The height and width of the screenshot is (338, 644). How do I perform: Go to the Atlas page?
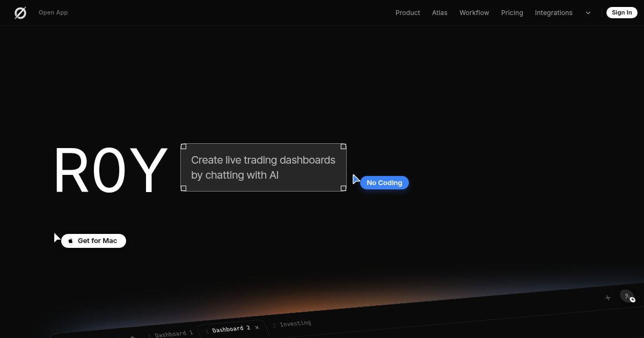pos(440,13)
